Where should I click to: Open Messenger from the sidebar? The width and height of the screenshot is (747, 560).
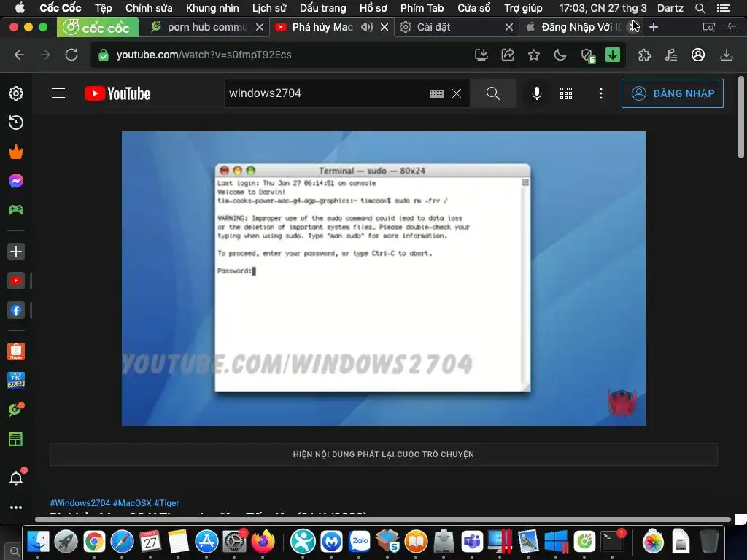coord(16,181)
